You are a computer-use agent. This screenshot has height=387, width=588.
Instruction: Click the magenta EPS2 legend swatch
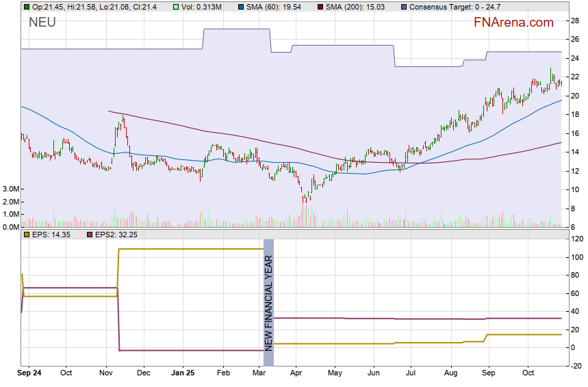(88, 235)
